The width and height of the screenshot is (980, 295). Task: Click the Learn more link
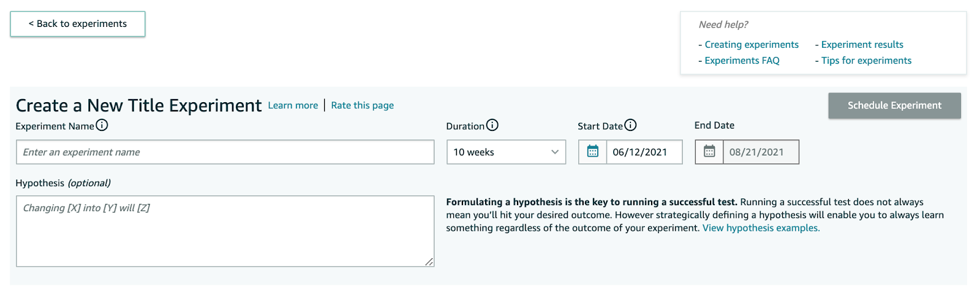[x=293, y=105]
